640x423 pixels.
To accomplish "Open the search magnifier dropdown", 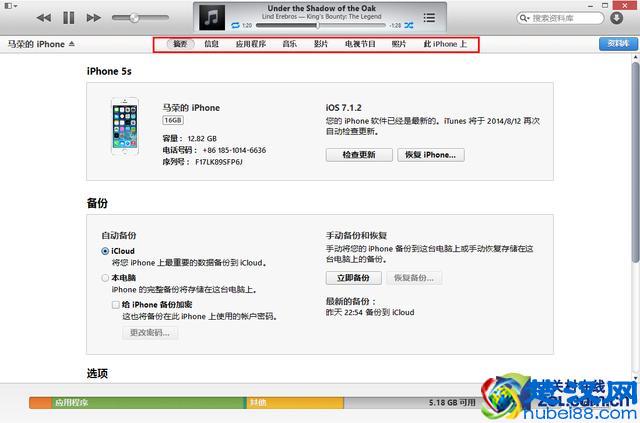I will pos(524,18).
